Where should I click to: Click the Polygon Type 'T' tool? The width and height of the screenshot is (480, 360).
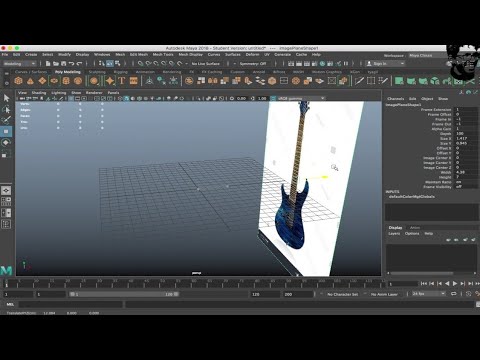pos(121,81)
